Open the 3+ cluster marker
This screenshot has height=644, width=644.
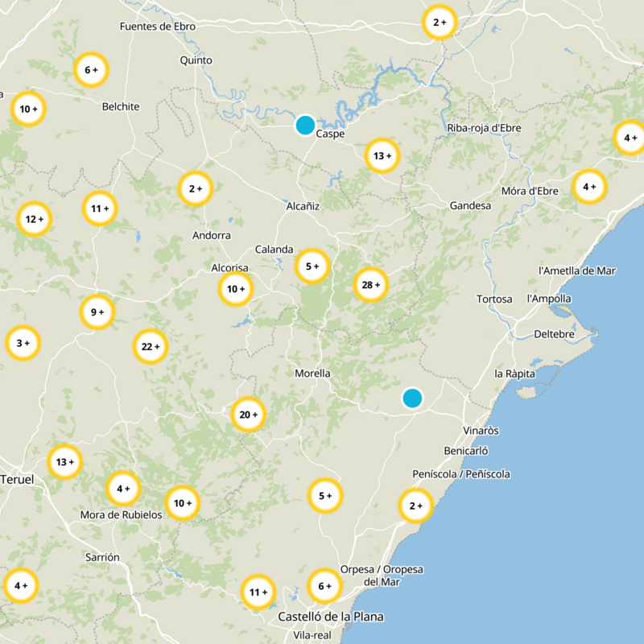pos(23,343)
